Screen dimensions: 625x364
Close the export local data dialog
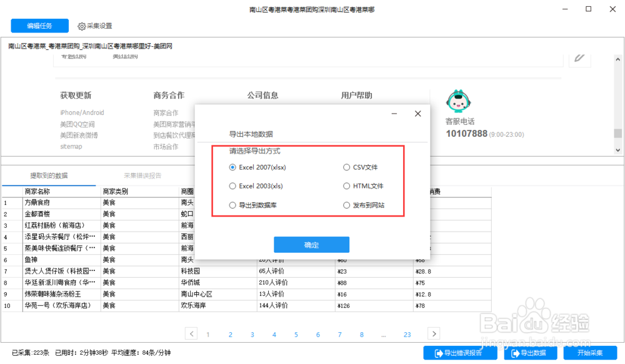tap(417, 114)
